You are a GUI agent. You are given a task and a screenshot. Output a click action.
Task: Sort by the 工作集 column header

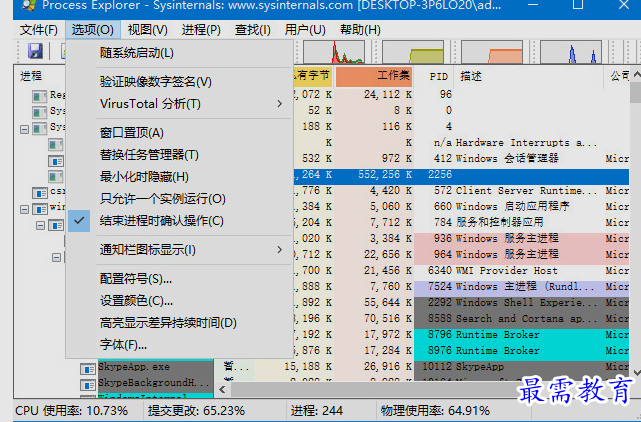[x=374, y=76]
